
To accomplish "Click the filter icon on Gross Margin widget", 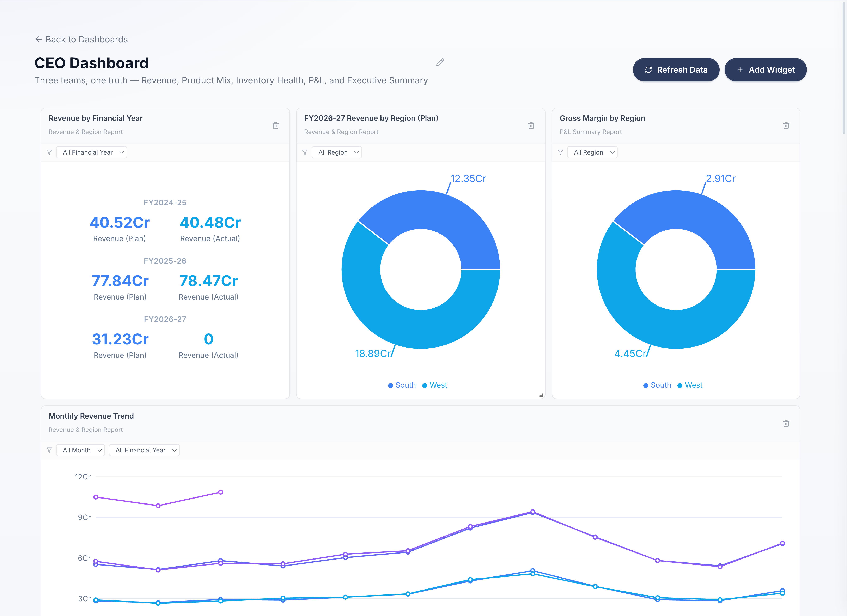I will tap(561, 152).
